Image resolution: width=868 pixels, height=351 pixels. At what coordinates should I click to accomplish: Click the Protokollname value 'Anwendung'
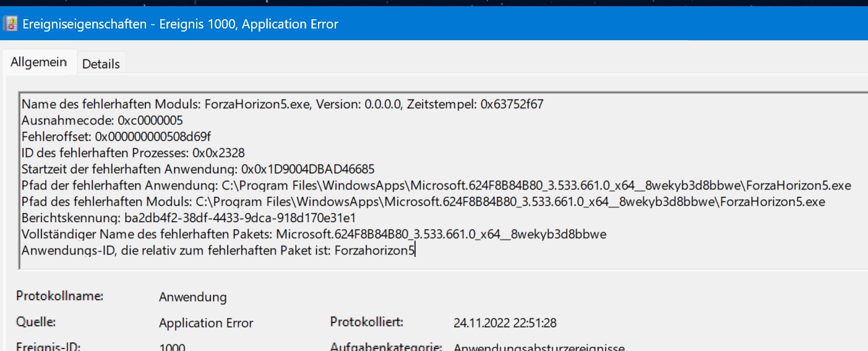coord(192,297)
